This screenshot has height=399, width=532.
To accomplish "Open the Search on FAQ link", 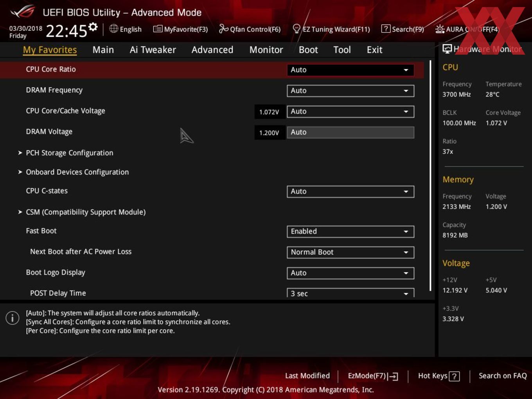I will [503, 376].
